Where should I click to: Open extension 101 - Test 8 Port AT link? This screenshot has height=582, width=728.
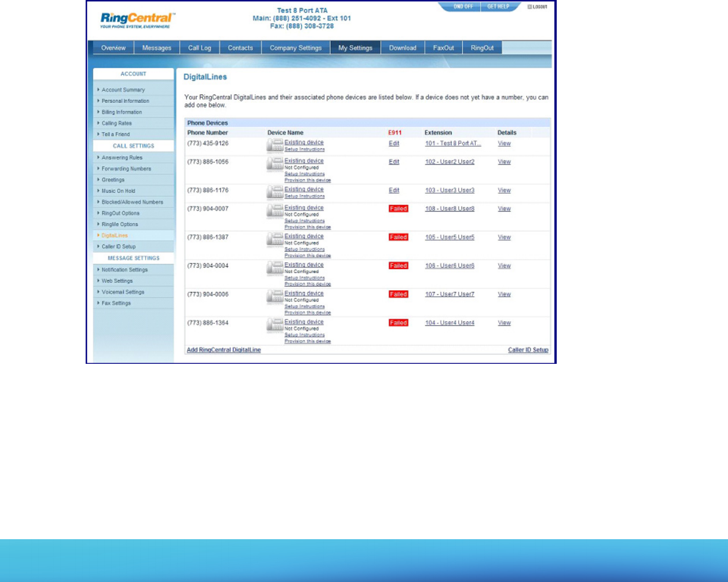[x=453, y=143]
